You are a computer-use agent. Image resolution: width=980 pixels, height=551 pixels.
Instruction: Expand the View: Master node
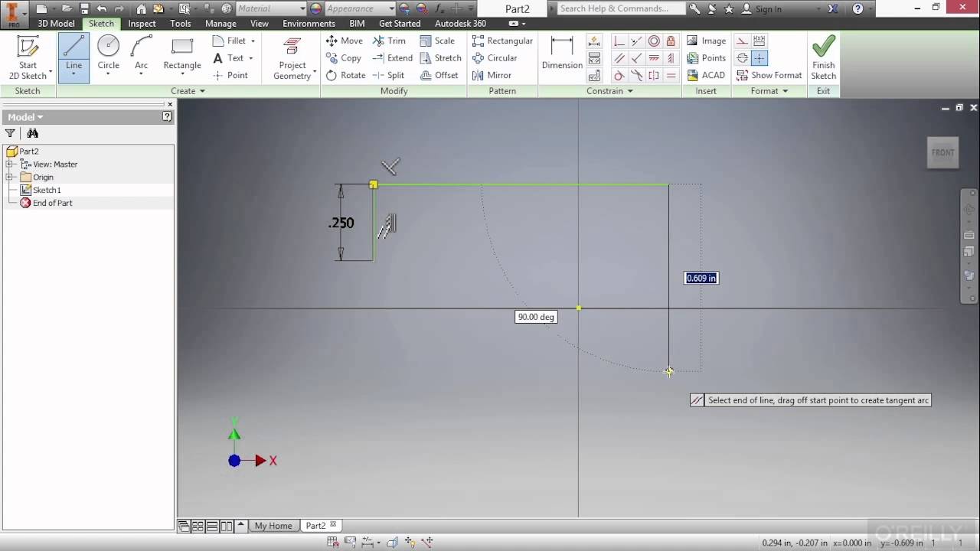coord(9,164)
